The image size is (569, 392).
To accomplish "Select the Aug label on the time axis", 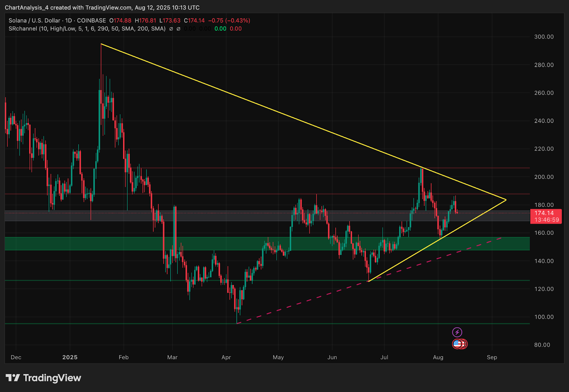I will pos(438,357).
